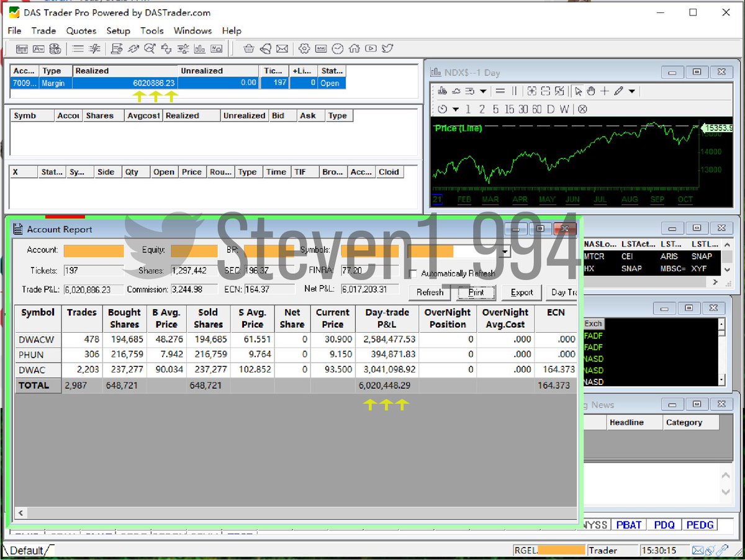
Task: Open the Windows menu
Action: [x=192, y=30]
